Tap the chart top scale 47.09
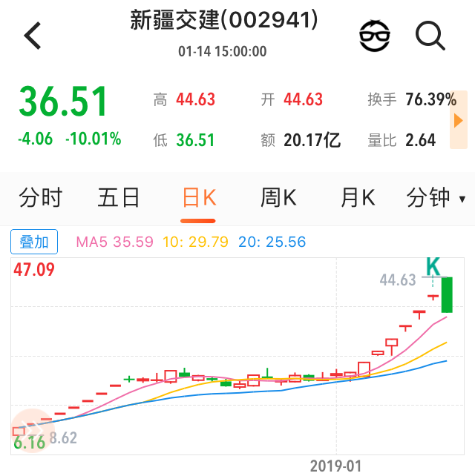 [x=34, y=269]
